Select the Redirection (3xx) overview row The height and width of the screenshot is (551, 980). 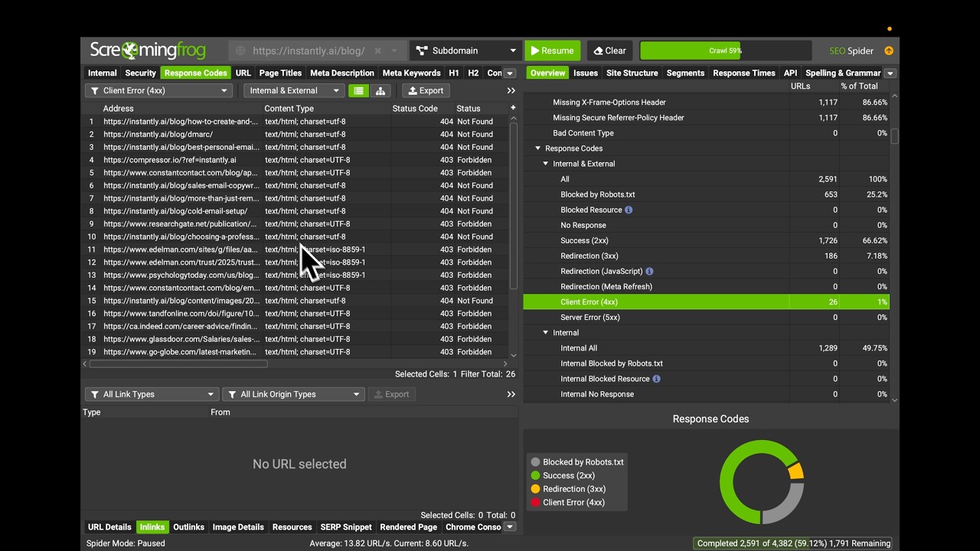tap(706, 256)
